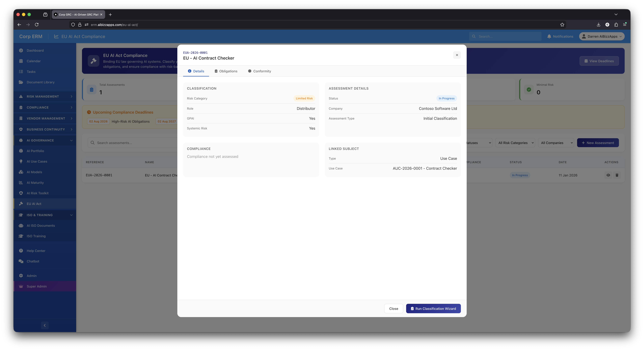Open the All Companies filter dropdown
Screen dimensions: 644x350
pos(556,143)
